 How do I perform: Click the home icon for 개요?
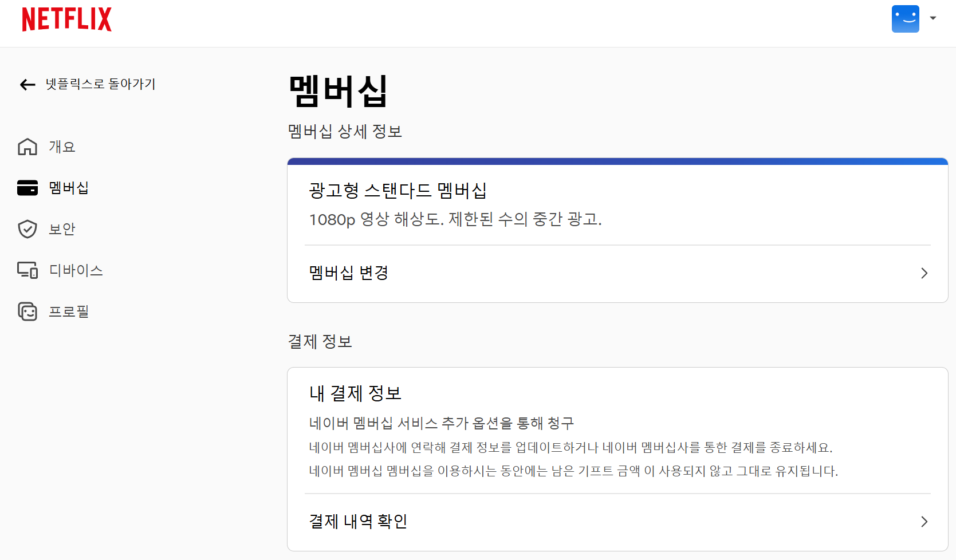(x=27, y=147)
